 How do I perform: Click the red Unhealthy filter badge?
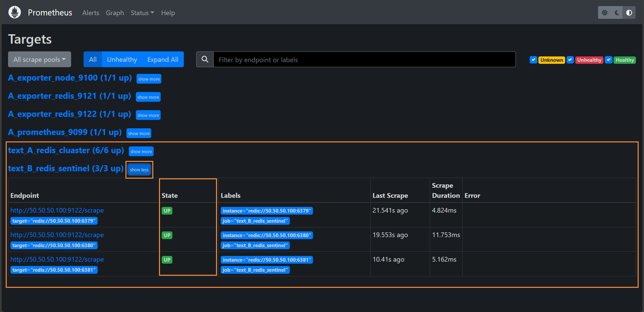click(589, 60)
